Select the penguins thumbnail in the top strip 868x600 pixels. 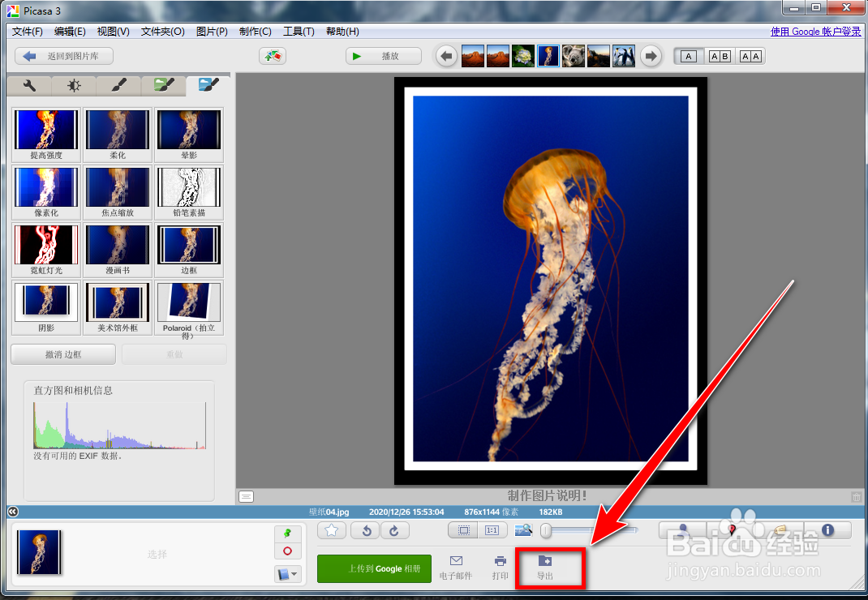622,55
